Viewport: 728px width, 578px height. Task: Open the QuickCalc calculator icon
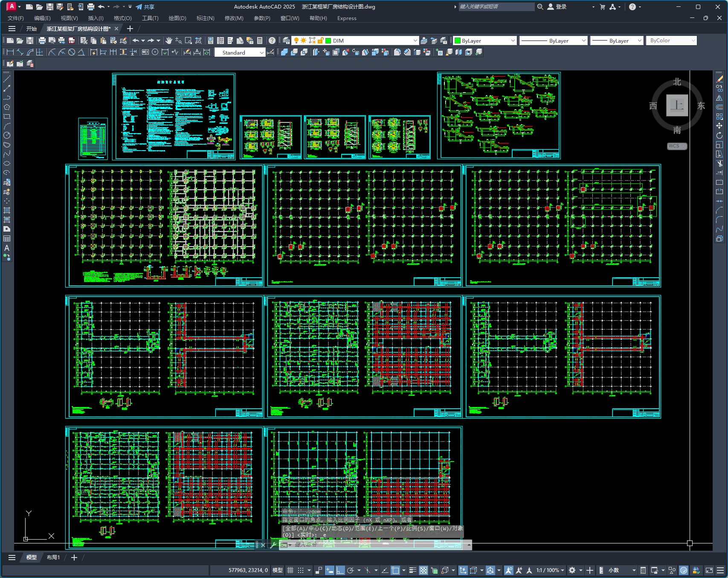click(x=260, y=41)
